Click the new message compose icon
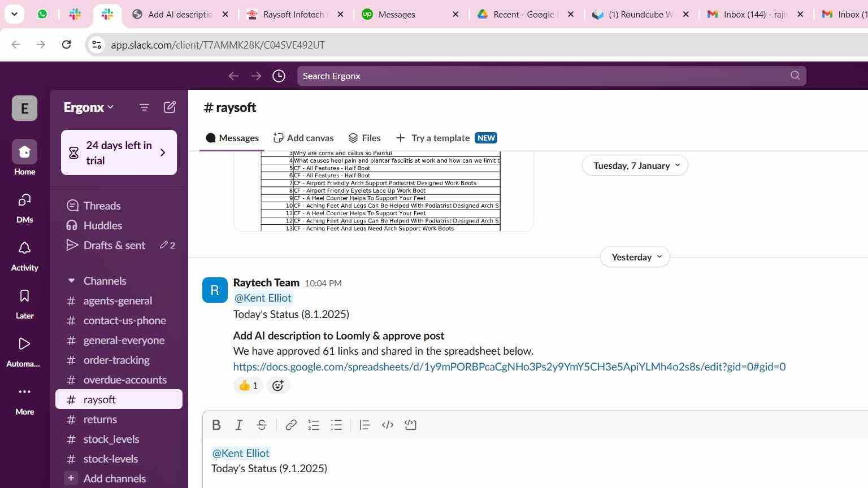 point(170,107)
